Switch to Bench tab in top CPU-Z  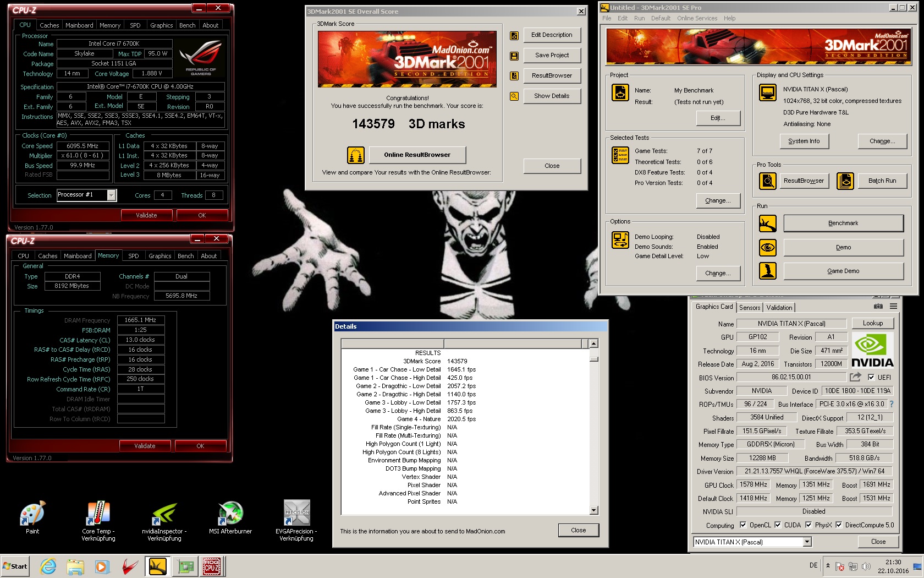point(188,25)
